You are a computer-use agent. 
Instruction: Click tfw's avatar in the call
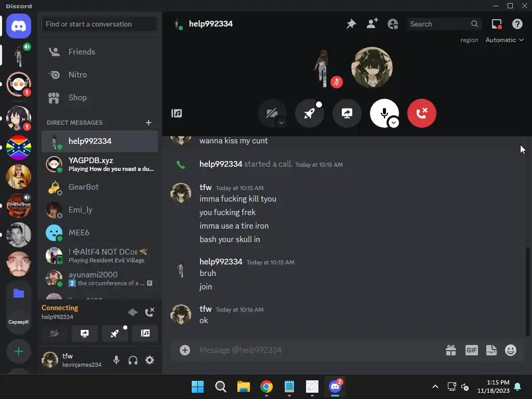tap(372, 67)
